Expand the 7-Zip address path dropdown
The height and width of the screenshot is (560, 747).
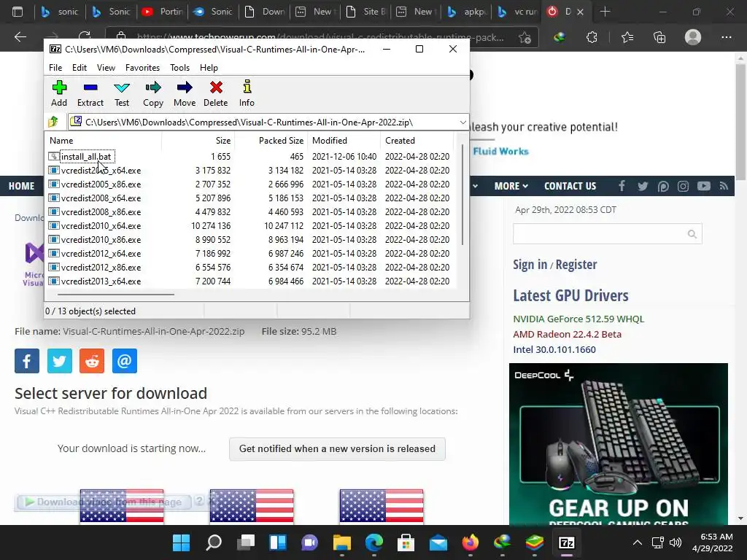click(x=462, y=122)
